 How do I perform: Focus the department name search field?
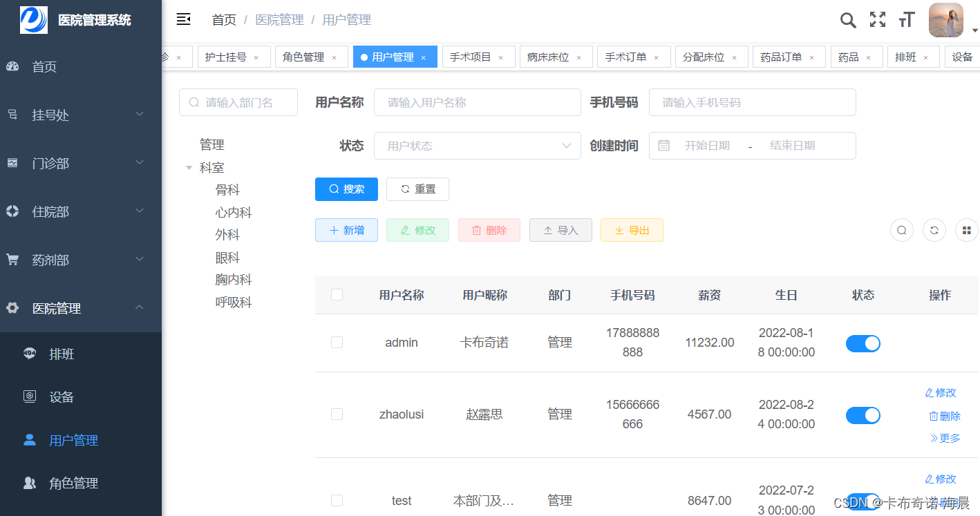coord(238,102)
